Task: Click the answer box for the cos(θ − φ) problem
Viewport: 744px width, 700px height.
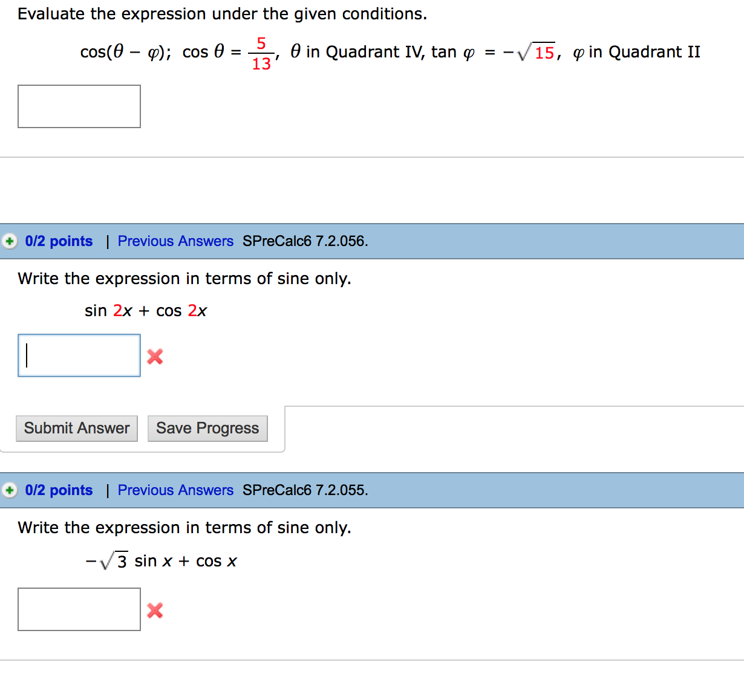Action: pos(79,106)
